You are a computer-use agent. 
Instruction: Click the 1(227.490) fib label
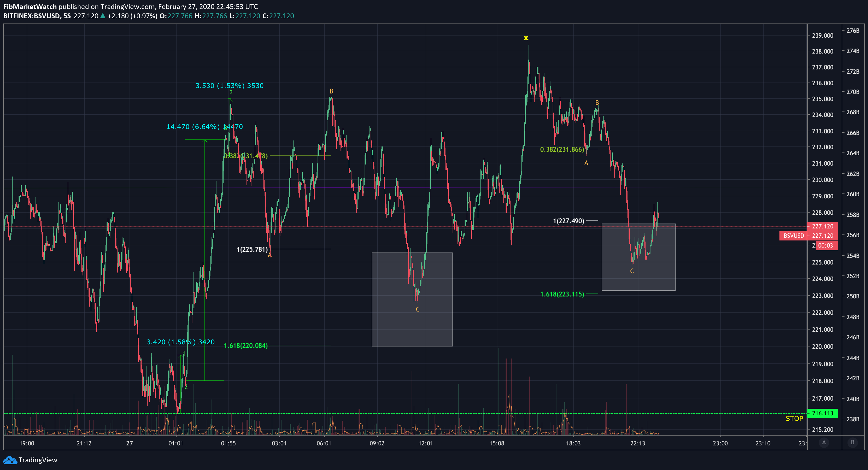(568, 221)
